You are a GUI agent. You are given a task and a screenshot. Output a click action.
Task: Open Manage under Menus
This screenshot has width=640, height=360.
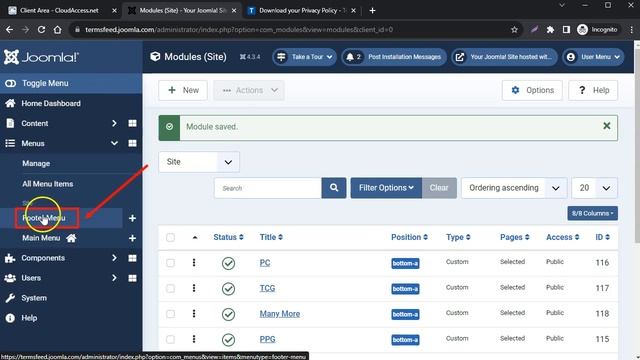(x=36, y=163)
